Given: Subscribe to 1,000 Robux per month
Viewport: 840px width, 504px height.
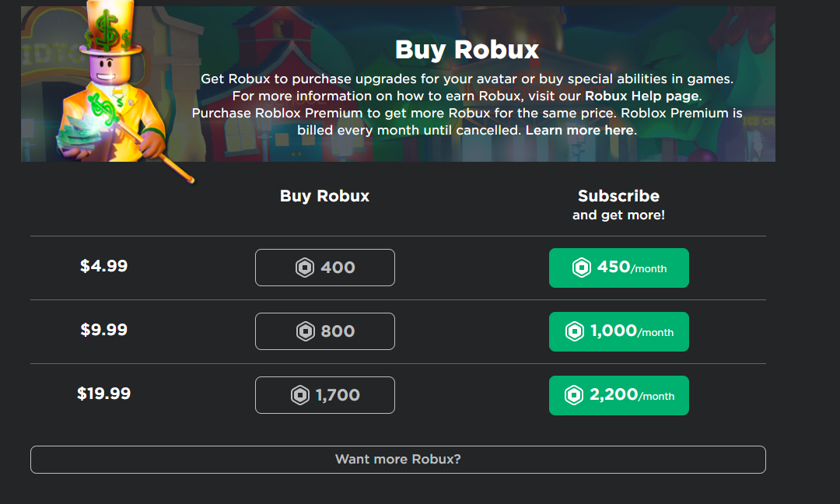Looking at the screenshot, I should 619,331.
